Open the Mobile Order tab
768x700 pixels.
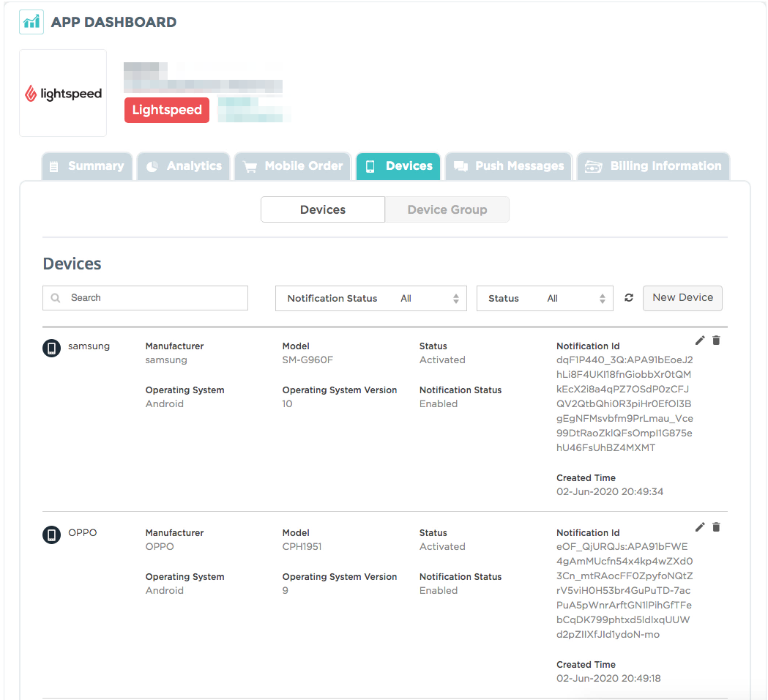click(292, 166)
